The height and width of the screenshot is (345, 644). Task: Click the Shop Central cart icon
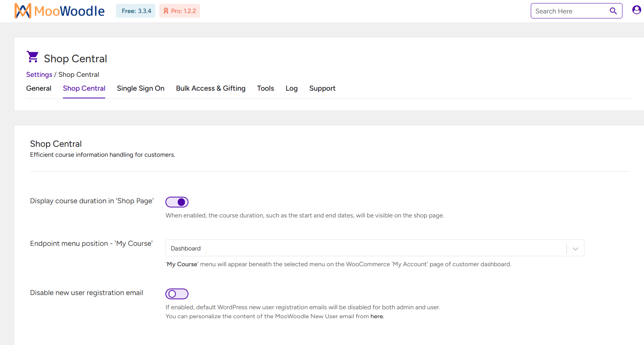tap(33, 57)
